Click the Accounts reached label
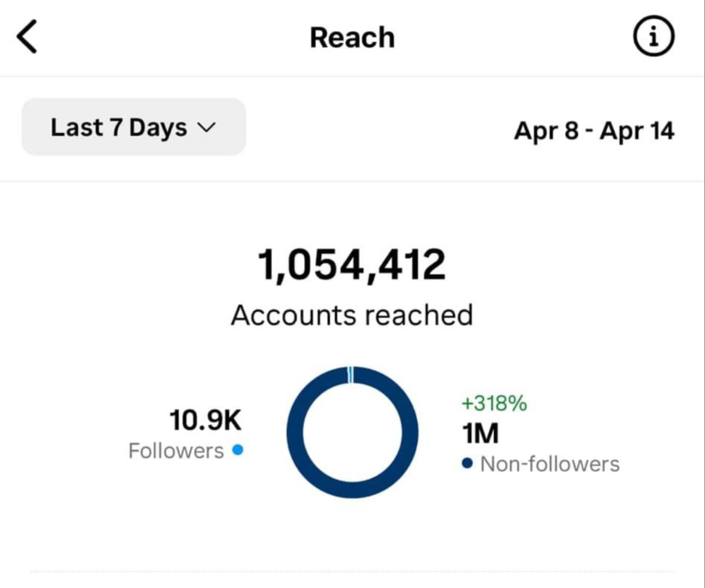The image size is (705, 588). (352, 315)
